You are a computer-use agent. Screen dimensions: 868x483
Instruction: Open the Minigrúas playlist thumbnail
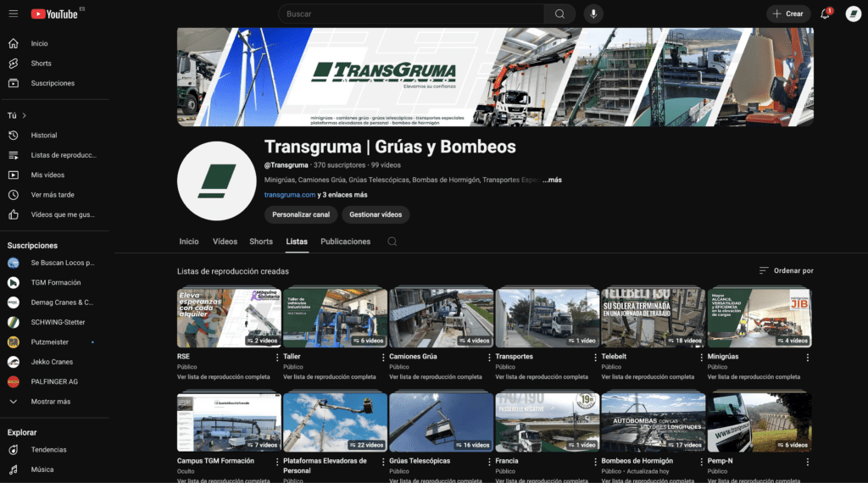click(759, 318)
